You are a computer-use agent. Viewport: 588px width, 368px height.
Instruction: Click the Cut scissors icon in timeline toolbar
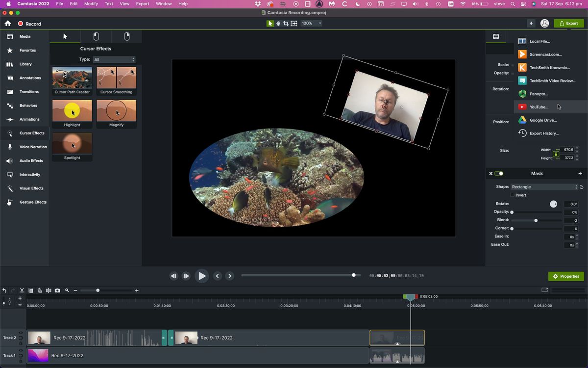(22, 290)
